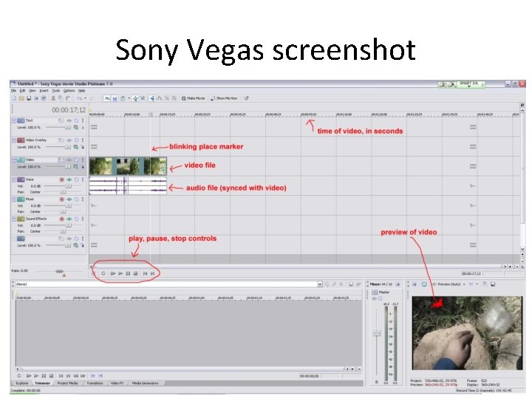
Task: Switch to the Video FX tab
Action: point(117,383)
